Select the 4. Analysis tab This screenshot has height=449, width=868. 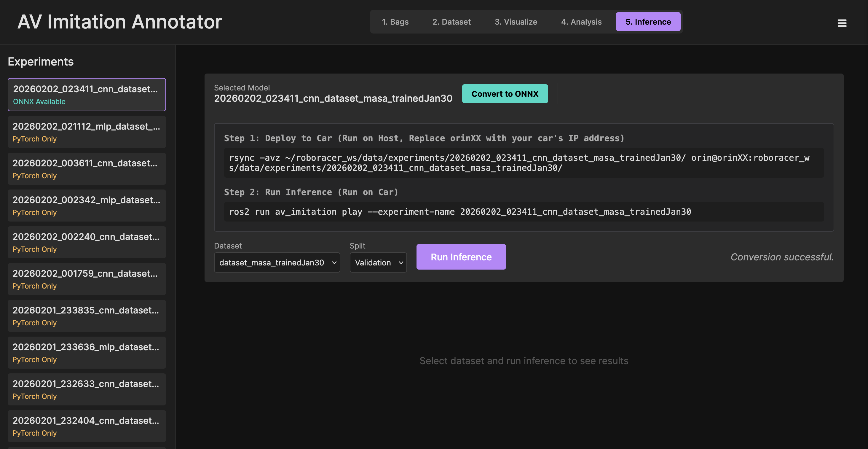pyautogui.click(x=581, y=22)
